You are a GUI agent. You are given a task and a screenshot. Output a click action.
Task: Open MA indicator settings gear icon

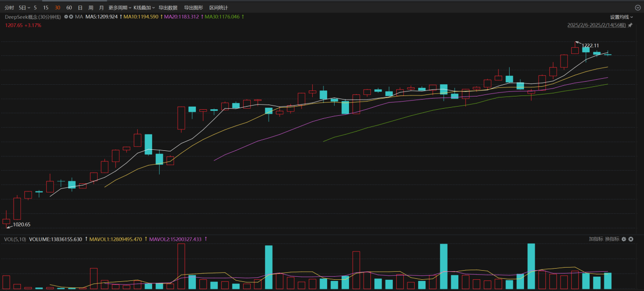point(66,17)
